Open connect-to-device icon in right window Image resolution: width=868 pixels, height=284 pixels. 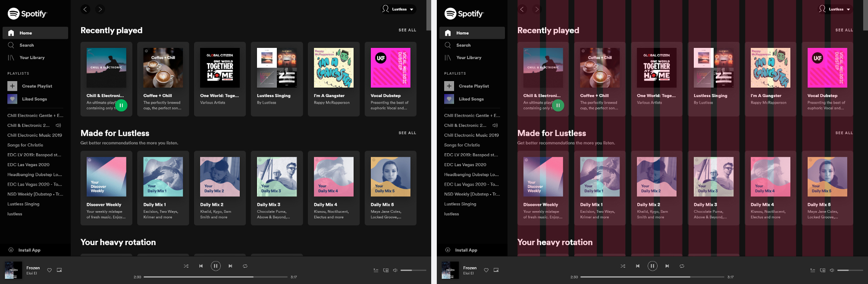(x=822, y=270)
